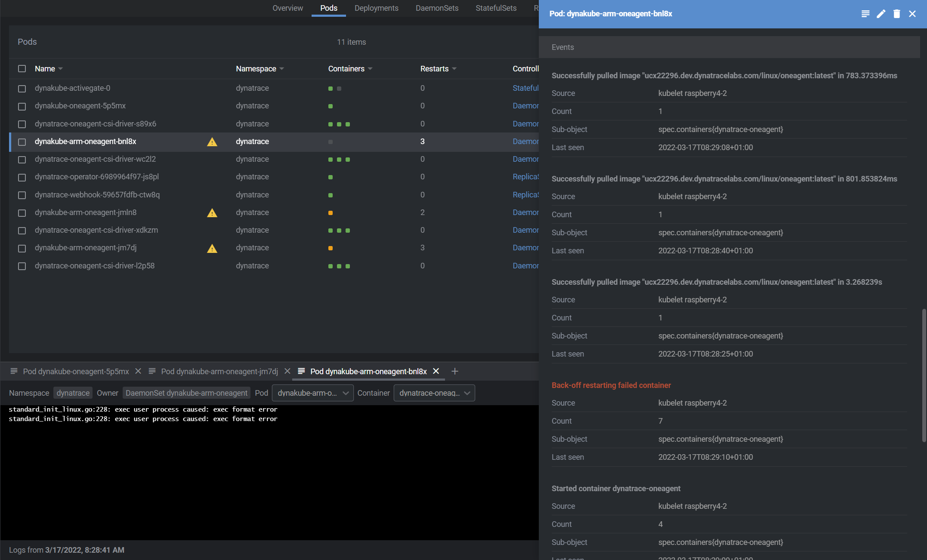Click container status of dynatrace-webhook pod
The height and width of the screenshot is (560, 927).
pos(331,195)
